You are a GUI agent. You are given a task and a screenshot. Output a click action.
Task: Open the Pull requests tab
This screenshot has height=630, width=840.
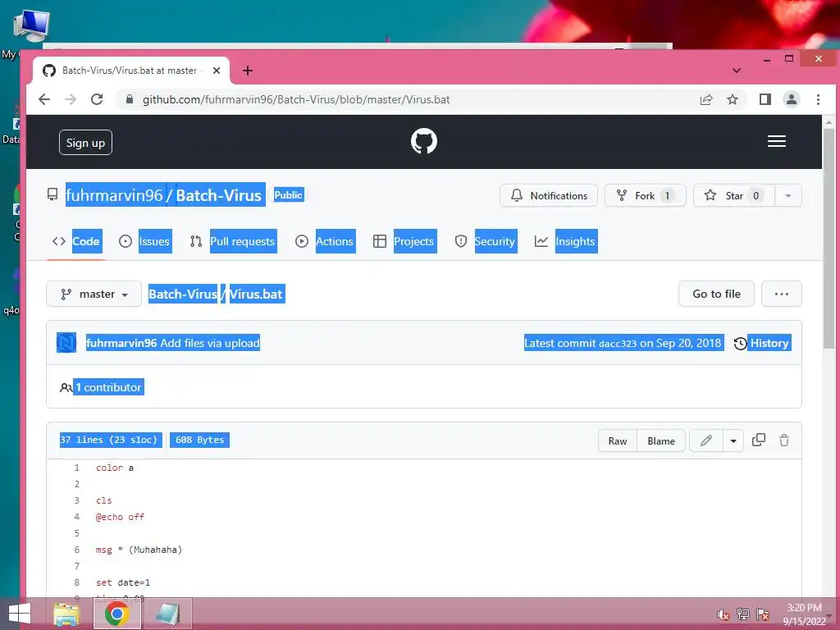coord(233,242)
